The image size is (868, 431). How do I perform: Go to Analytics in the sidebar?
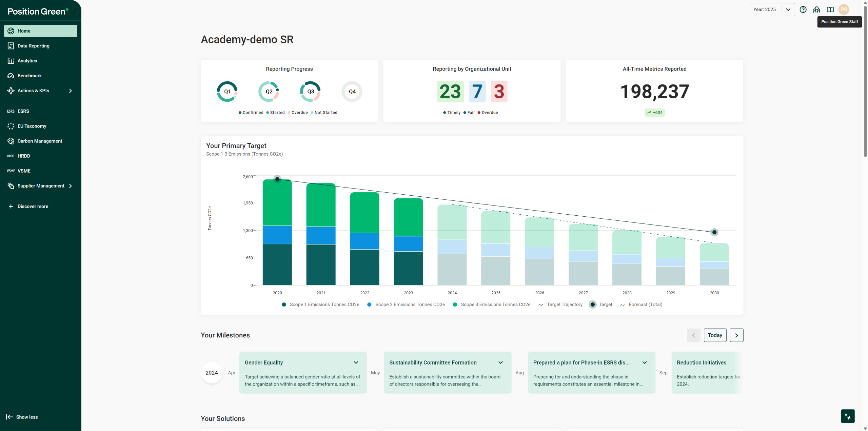pyautogui.click(x=27, y=61)
